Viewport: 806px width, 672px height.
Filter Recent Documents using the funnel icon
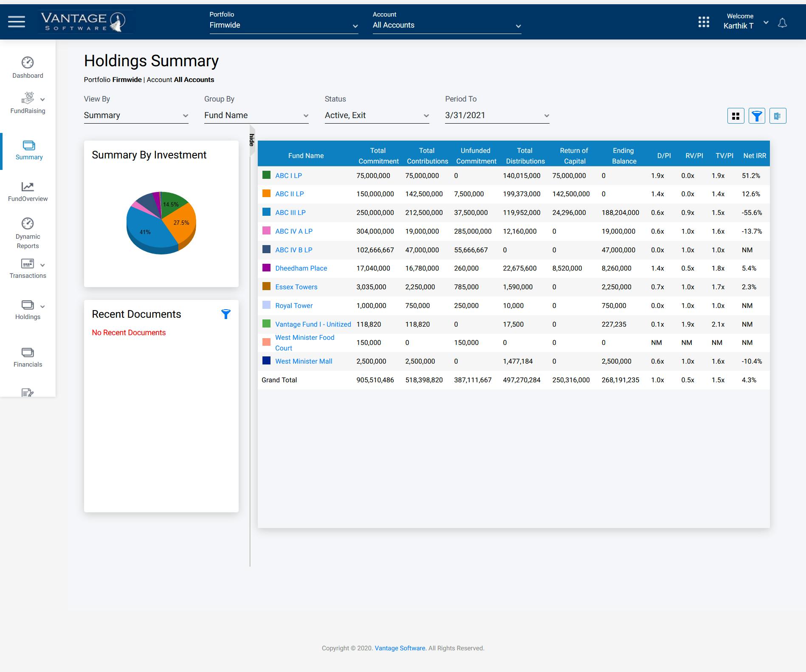[x=226, y=314]
